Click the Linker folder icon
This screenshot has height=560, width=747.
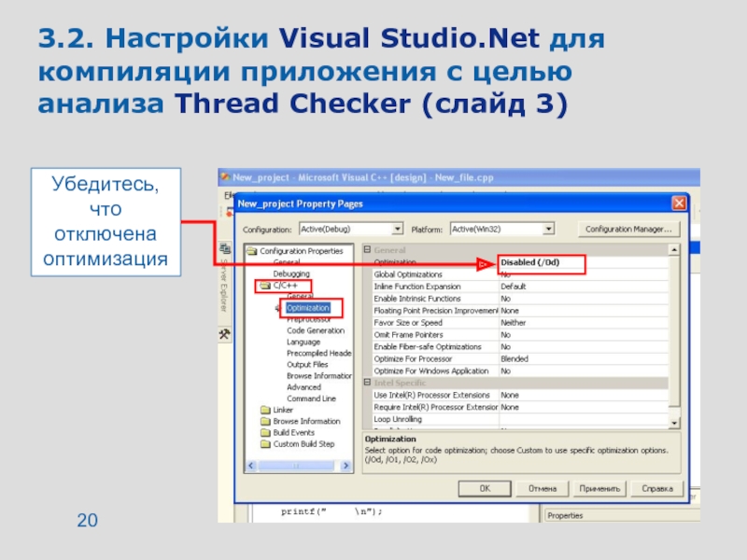pos(265,410)
